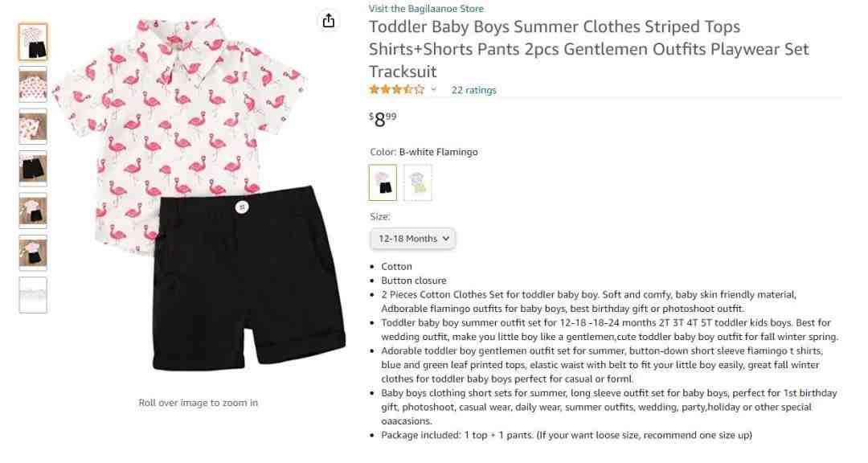Image resolution: width=868 pixels, height=463 pixels.
Task: Select the second thumbnail of flamingo shirt front
Action: pos(33,84)
